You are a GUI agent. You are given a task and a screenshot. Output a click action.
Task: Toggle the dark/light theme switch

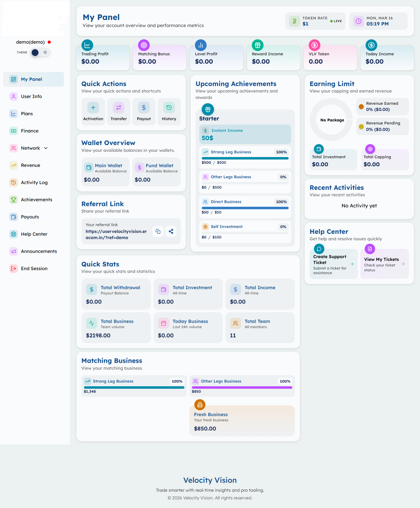[x=40, y=53]
